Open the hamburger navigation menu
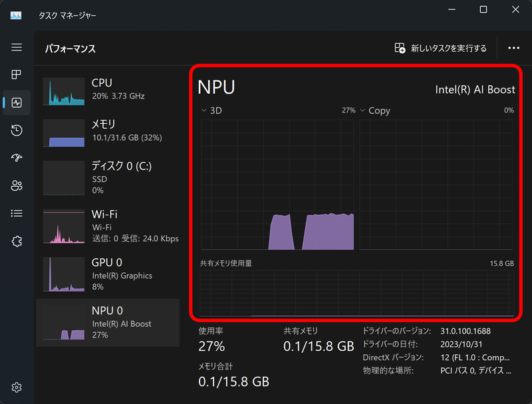The image size is (532, 404). (17, 48)
